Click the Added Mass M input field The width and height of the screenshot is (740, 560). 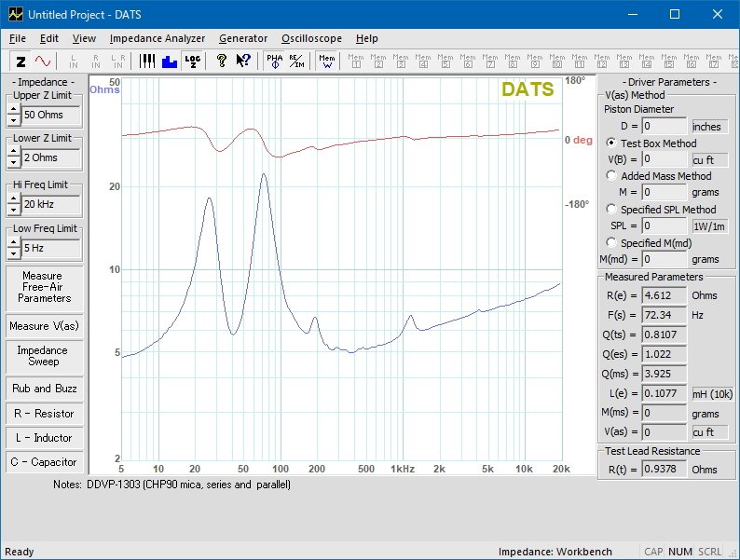[x=664, y=192]
